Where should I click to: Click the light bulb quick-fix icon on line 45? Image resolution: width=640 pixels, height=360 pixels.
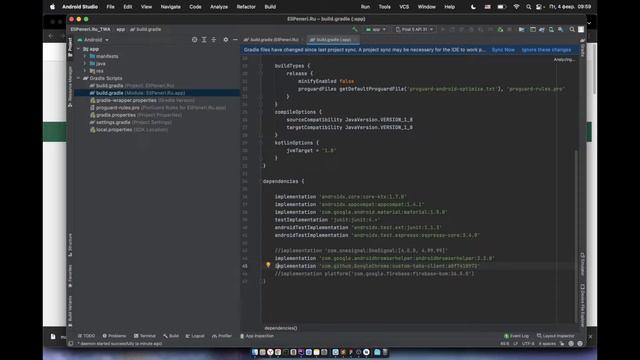tap(268, 265)
